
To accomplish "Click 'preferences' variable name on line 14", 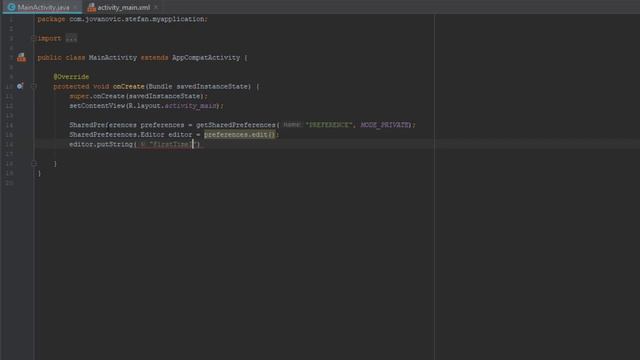I will pyautogui.click(x=162, y=125).
